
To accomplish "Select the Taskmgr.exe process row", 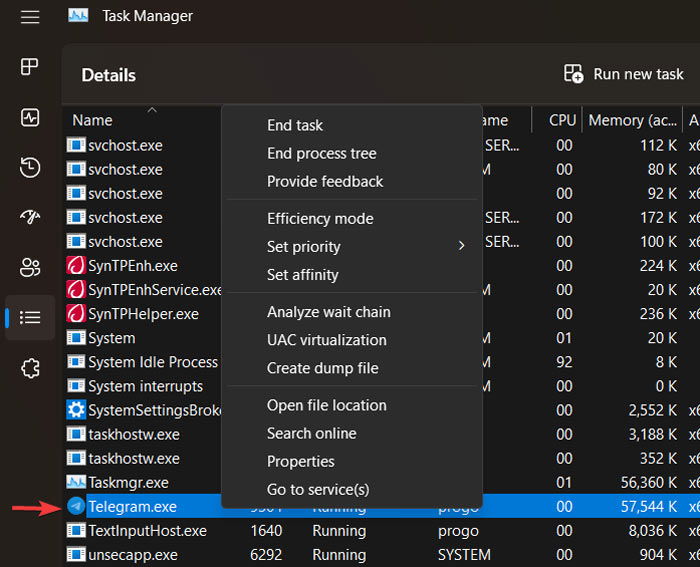I will tap(128, 483).
